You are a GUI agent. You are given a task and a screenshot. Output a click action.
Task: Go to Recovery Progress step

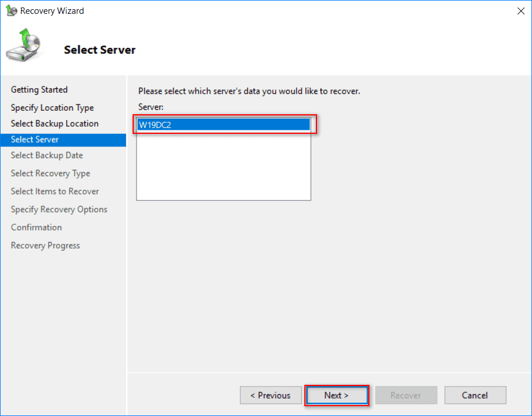pyautogui.click(x=46, y=245)
